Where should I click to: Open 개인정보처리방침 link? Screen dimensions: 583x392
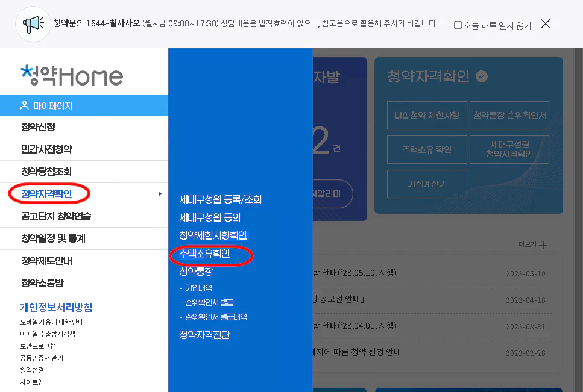coord(56,307)
